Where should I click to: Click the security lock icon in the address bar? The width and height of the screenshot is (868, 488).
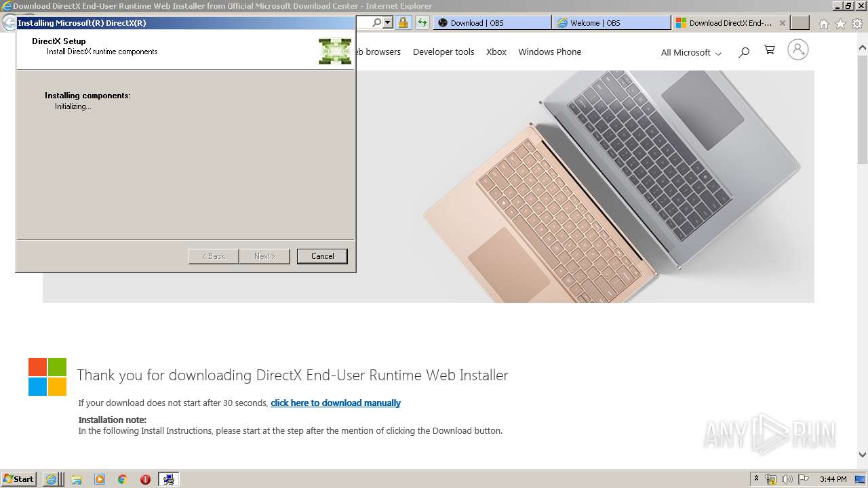tap(403, 23)
